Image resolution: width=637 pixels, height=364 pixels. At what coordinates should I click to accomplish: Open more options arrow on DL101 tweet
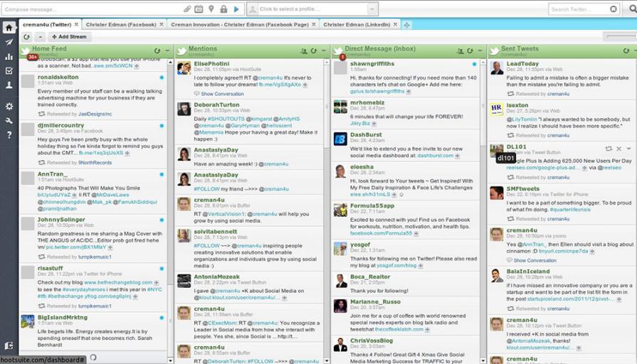(629, 149)
